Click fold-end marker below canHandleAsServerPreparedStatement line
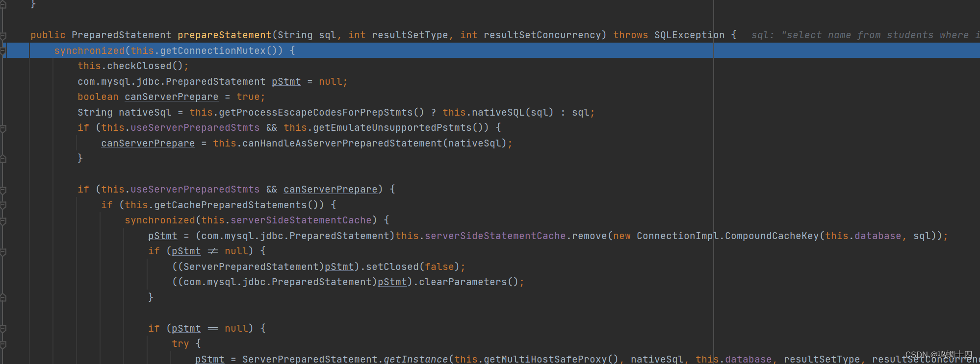 [3, 159]
